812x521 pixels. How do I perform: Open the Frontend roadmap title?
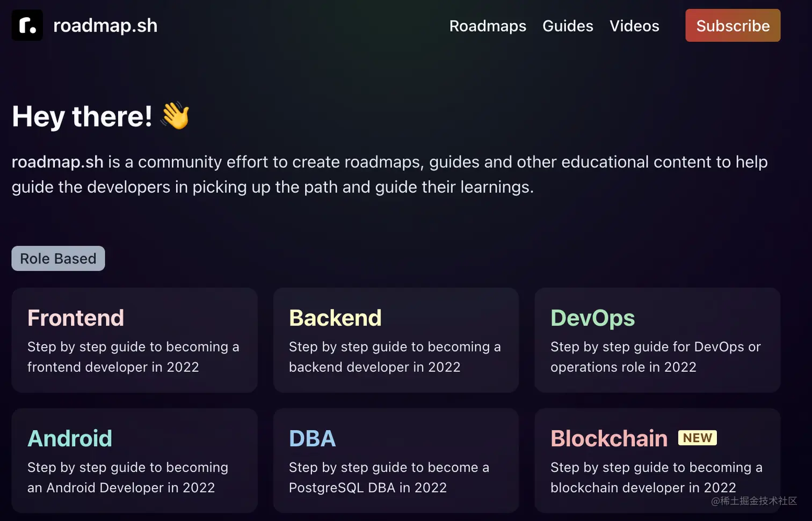[76, 318]
